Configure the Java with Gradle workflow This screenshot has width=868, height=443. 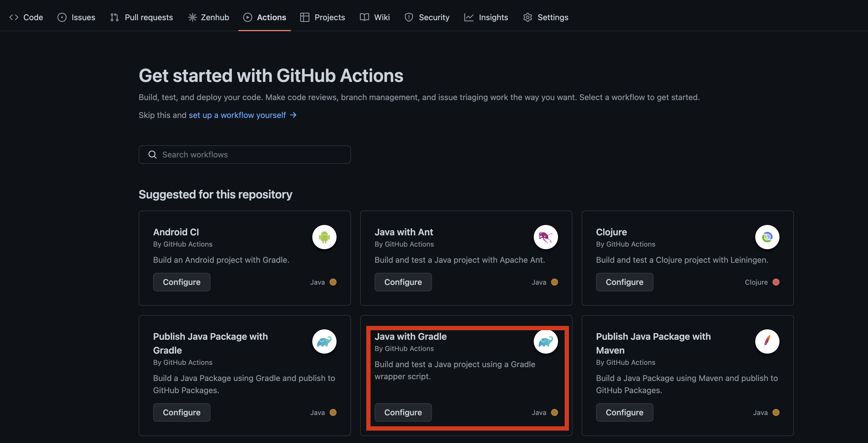point(403,412)
